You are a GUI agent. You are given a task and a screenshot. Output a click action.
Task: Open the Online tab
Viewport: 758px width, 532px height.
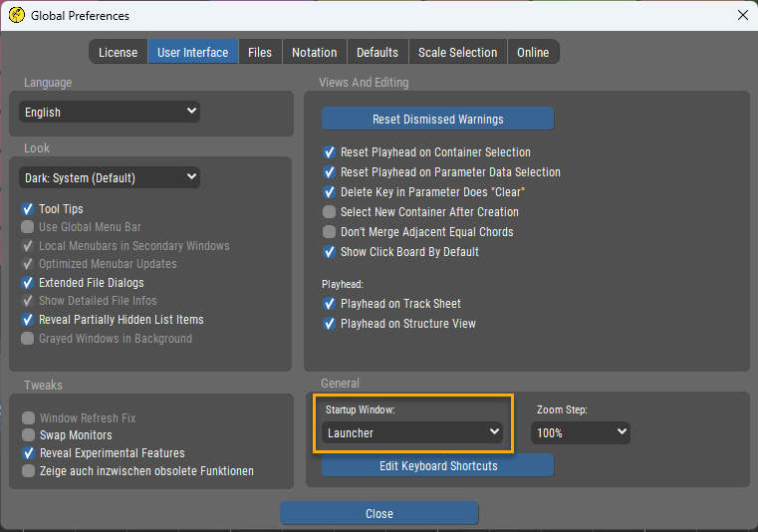click(533, 52)
